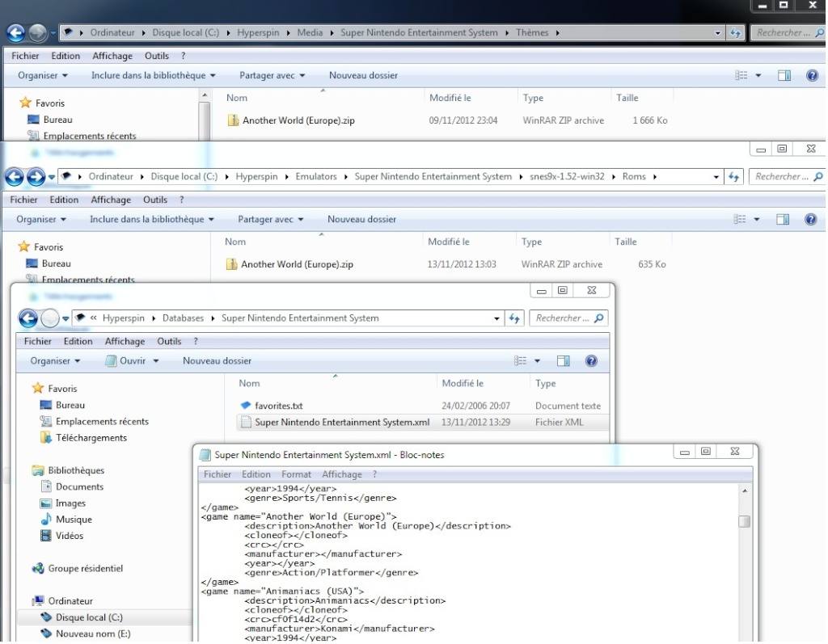
Task: Click Emulators in the Roms window breadcrumb
Action: pyautogui.click(x=316, y=177)
